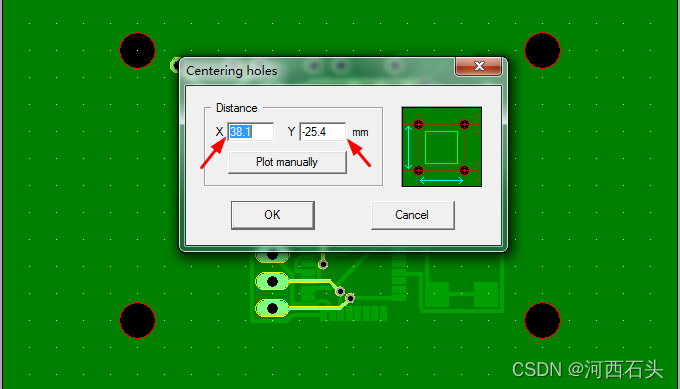
Task: Confirm centering holes with OK
Action: [273, 215]
